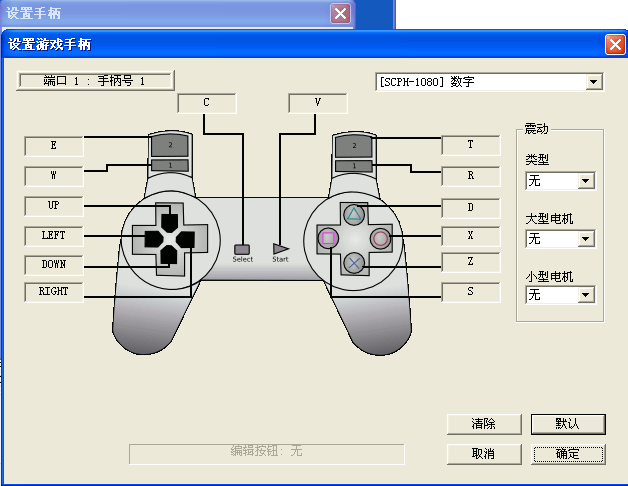The width and height of the screenshot is (628, 486).
Task: Click the 确定 button
Action: pos(568,454)
